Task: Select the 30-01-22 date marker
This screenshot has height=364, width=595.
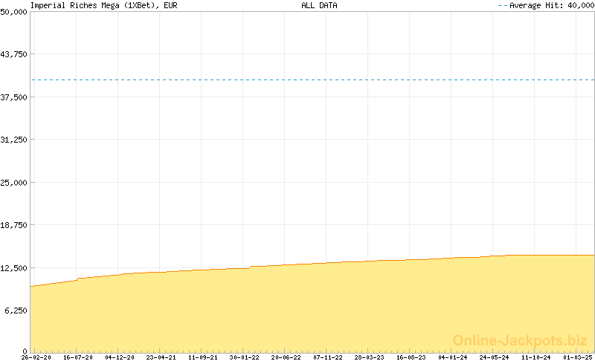Action: (245, 357)
